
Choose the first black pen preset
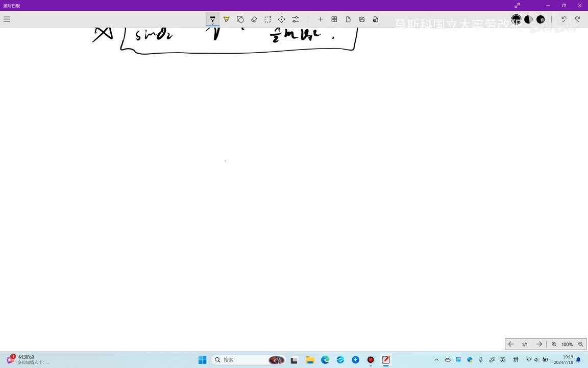click(516, 19)
